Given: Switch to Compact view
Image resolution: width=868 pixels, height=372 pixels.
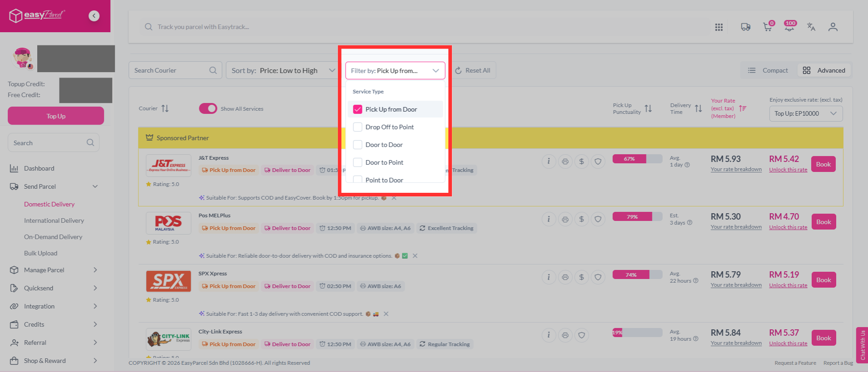Looking at the screenshot, I should pos(768,70).
